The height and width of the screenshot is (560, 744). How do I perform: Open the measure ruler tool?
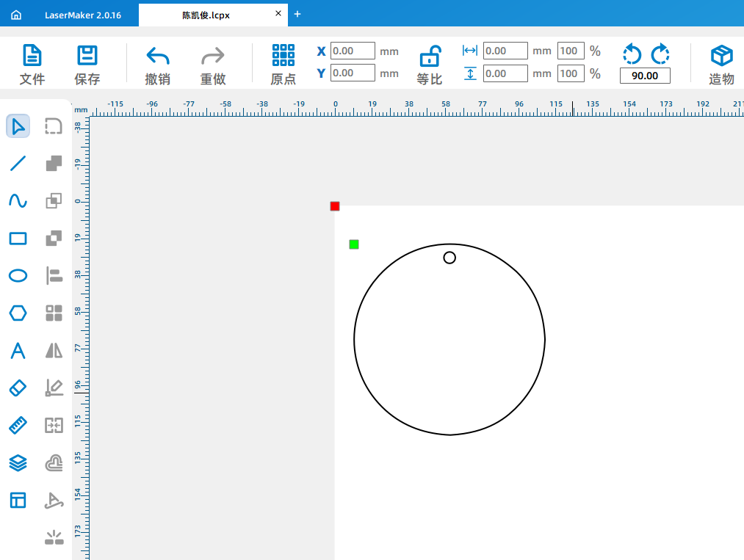[x=18, y=425]
